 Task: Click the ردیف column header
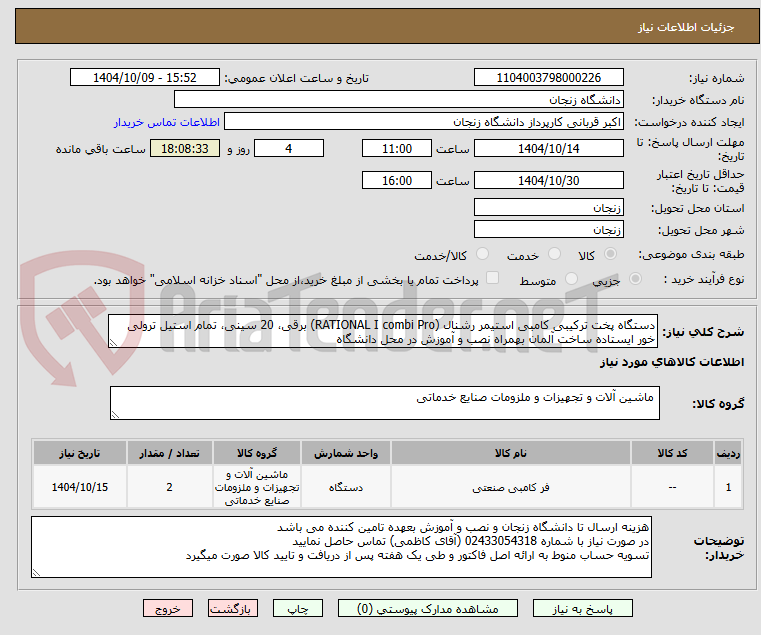pyautogui.click(x=728, y=453)
